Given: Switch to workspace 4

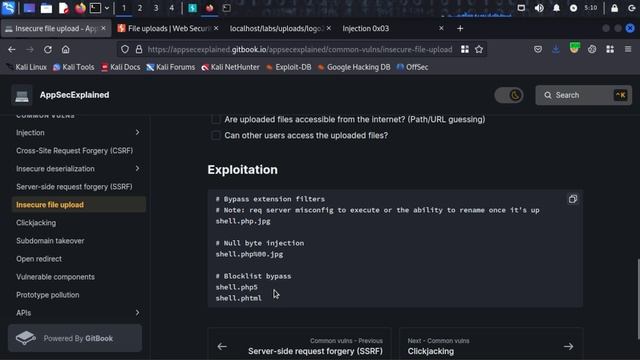Looking at the screenshot, I should coord(171,8).
